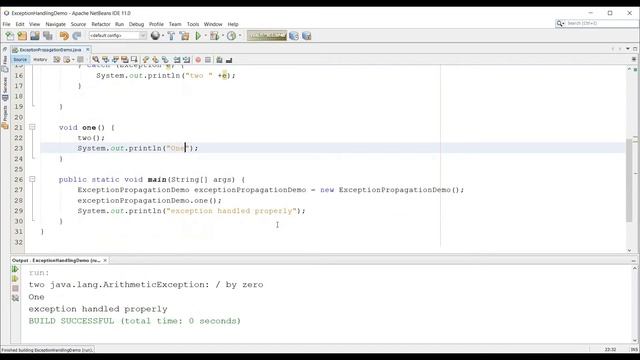Click the Find Selection magnifier icon
Image resolution: width=640 pixels, height=360 pixels.
(x=96, y=60)
